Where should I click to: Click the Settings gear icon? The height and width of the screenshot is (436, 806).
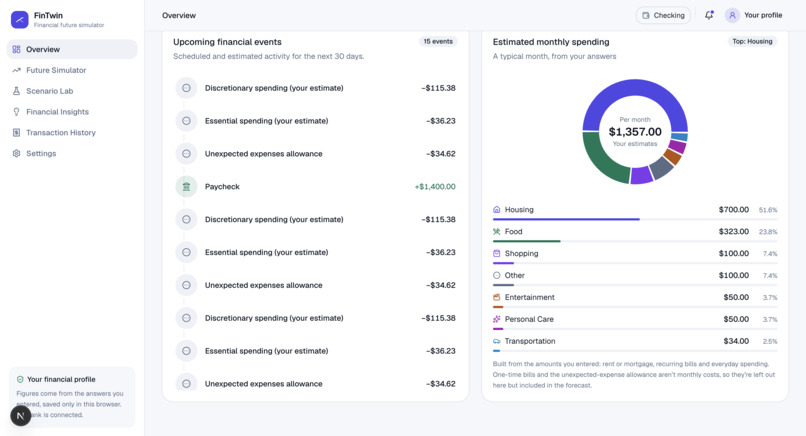[x=16, y=153]
